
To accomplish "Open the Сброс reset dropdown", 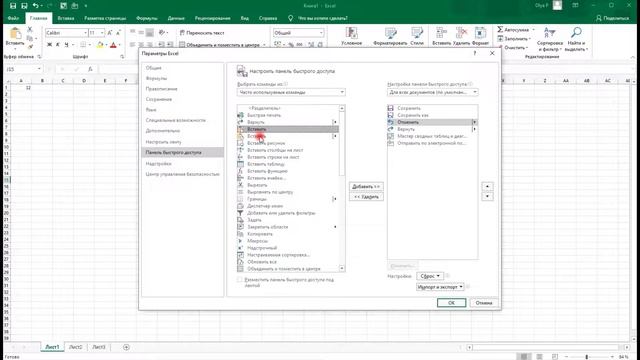I will click(430, 276).
